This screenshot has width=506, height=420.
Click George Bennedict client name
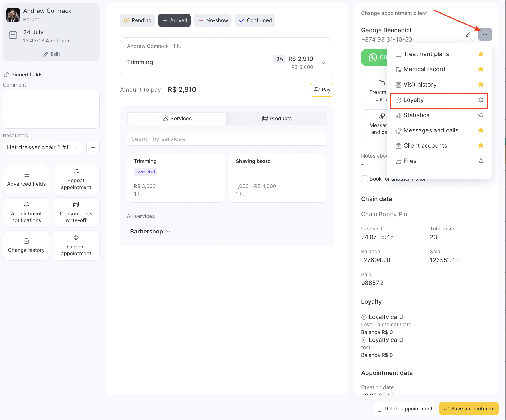(386, 30)
